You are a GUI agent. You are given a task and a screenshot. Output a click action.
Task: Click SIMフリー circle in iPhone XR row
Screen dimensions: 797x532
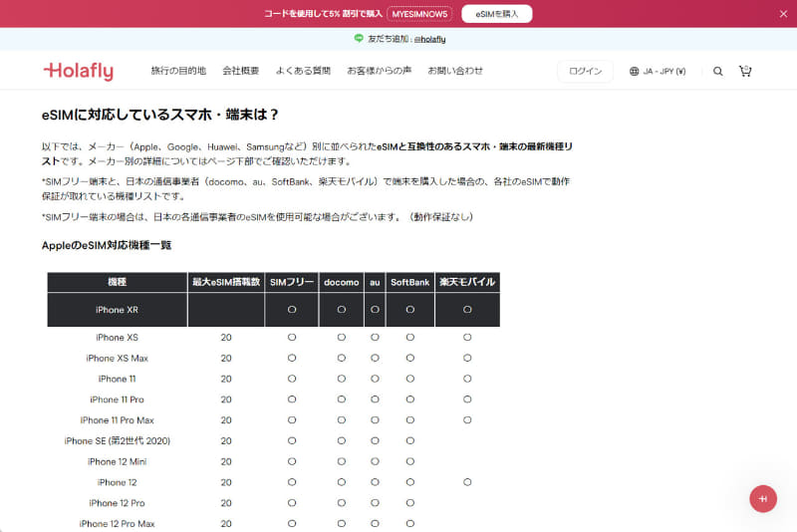point(292,310)
